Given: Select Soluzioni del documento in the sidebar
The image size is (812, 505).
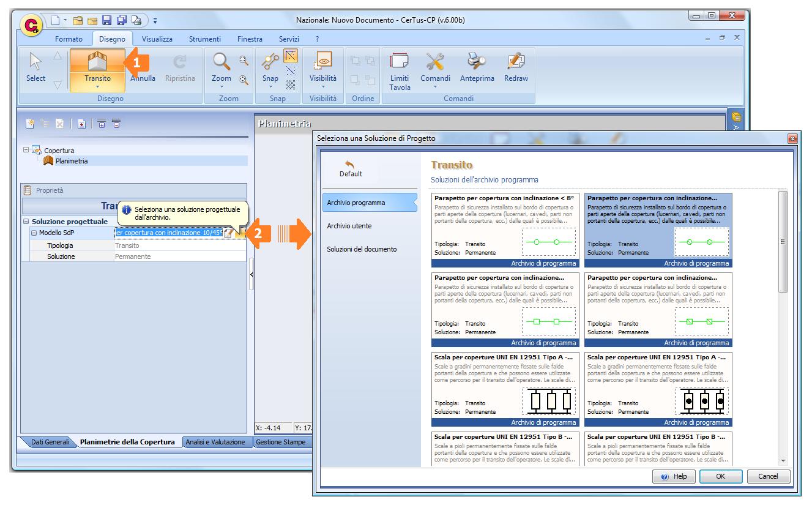Looking at the screenshot, I should [x=362, y=249].
